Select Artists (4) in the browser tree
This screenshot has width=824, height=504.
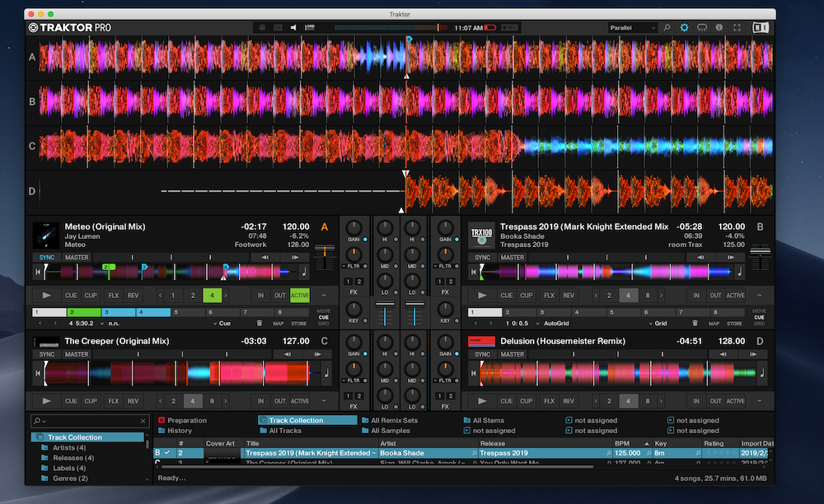(69, 447)
